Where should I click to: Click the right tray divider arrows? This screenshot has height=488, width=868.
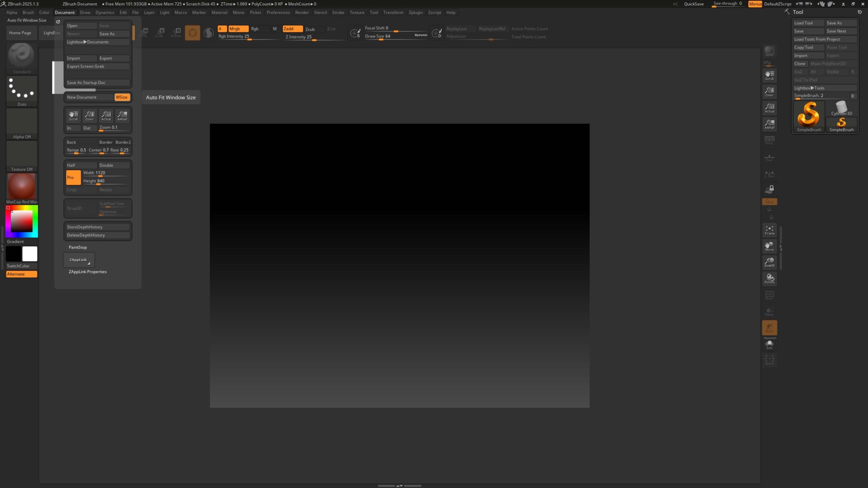click(x=781, y=247)
